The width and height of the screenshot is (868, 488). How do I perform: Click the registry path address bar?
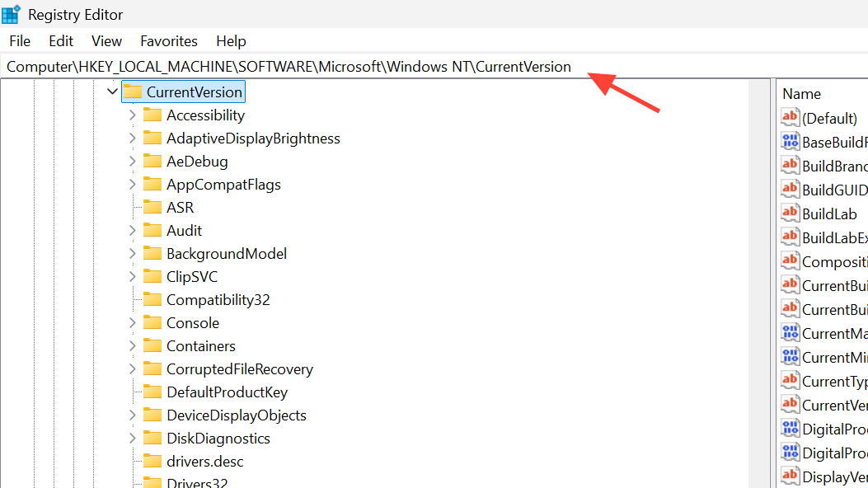point(289,67)
